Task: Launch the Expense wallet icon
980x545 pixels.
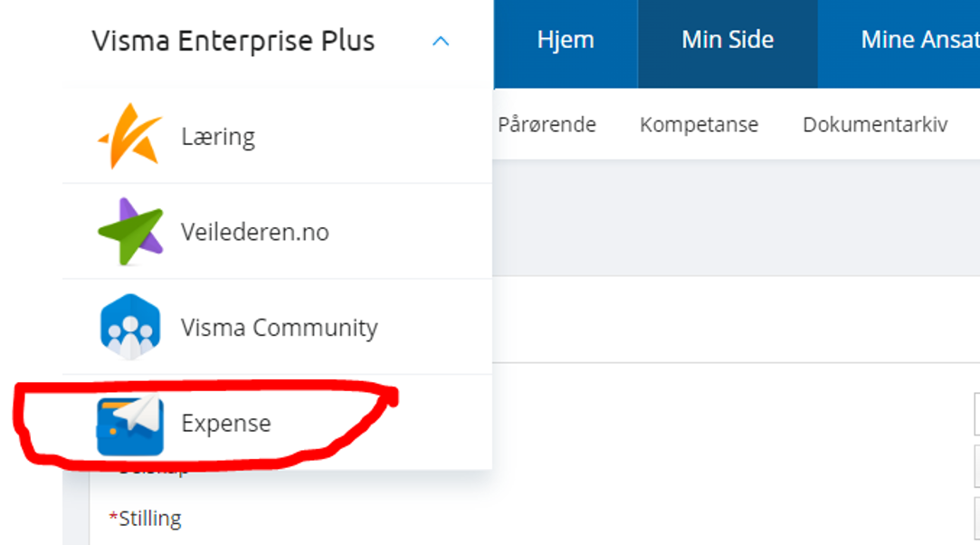Action: tap(130, 425)
